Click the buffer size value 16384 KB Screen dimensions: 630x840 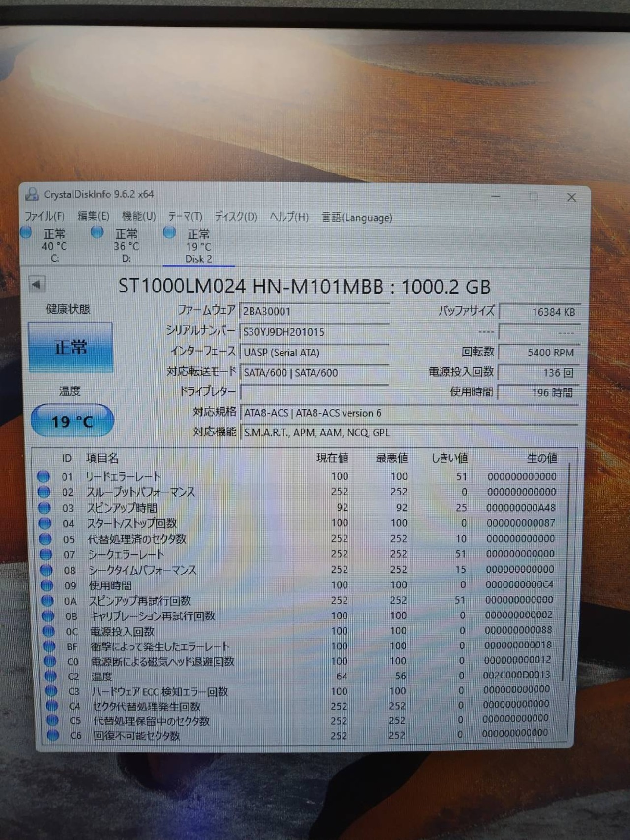pos(539,312)
